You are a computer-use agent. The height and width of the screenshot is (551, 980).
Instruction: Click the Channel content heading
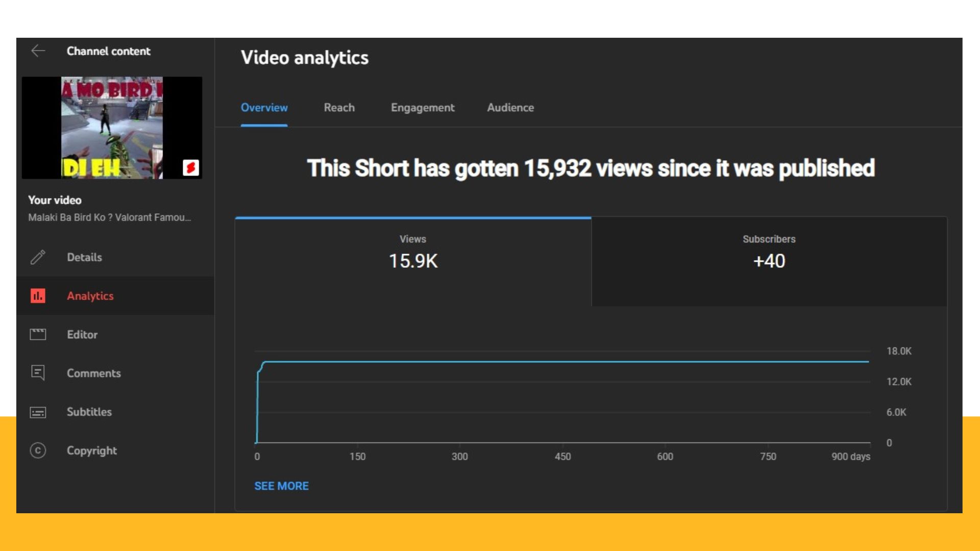[x=108, y=51]
